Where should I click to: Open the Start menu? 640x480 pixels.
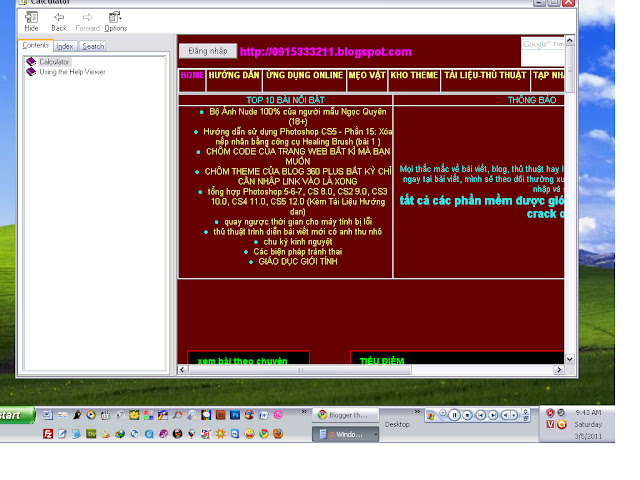[x=16, y=415]
